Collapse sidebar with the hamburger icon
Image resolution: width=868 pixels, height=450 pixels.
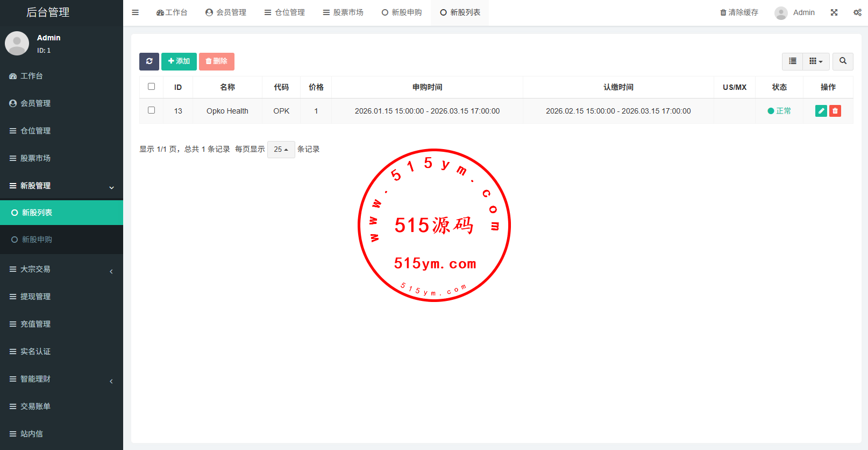[x=136, y=12]
